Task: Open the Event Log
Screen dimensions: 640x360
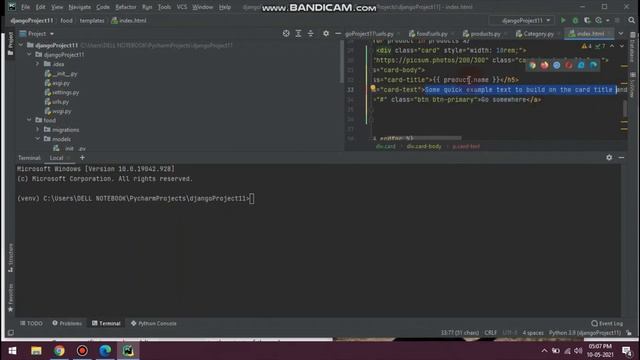Action: pyautogui.click(x=607, y=323)
